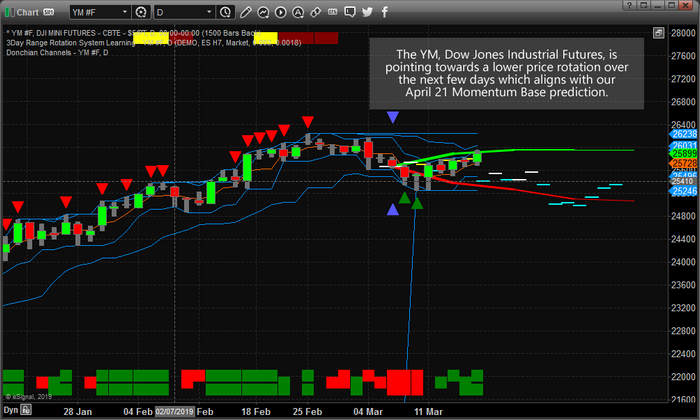This screenshot has height=420, width=700.
Task: Close the chart window
Action: point(686,5)
